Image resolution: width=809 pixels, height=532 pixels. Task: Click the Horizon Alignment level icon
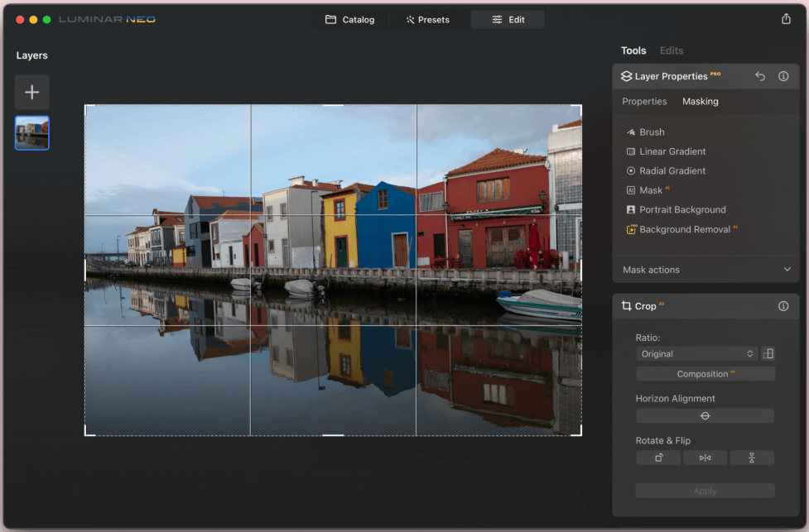point(705,415)
